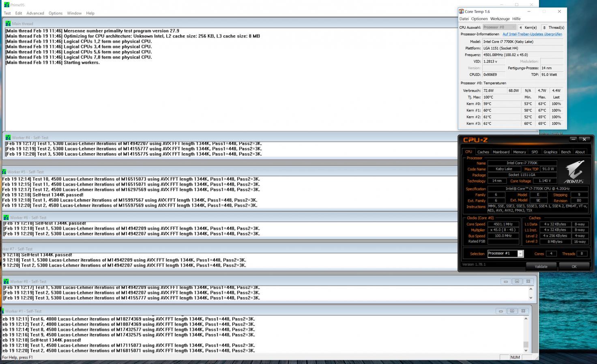Click the Worker #5 - Self-Test title bar

229,172
